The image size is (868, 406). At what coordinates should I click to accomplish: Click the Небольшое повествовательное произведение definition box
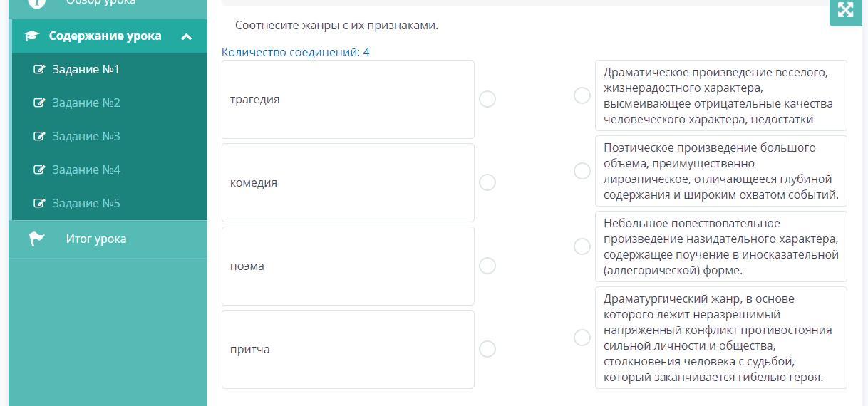[x=721, y=246]
